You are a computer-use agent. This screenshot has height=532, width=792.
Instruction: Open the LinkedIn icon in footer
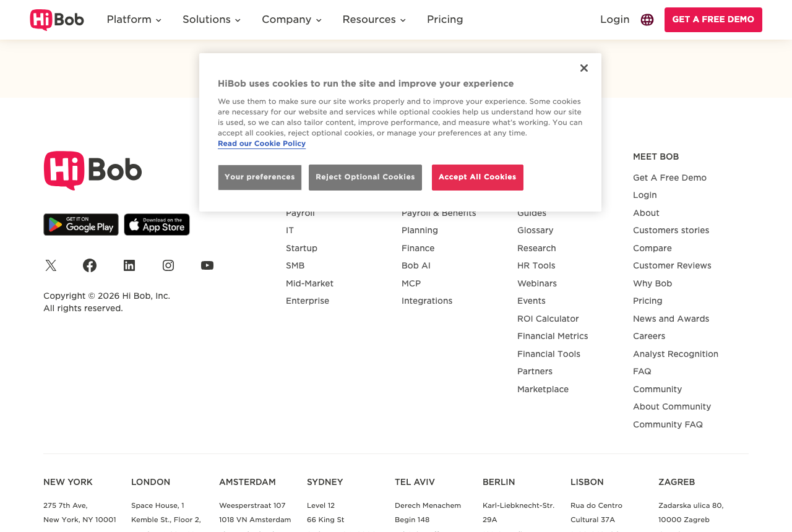click(129, 265)
